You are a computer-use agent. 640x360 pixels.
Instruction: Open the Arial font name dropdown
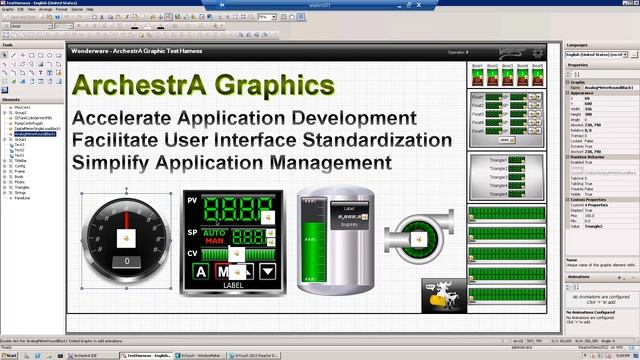pos(50,26)
